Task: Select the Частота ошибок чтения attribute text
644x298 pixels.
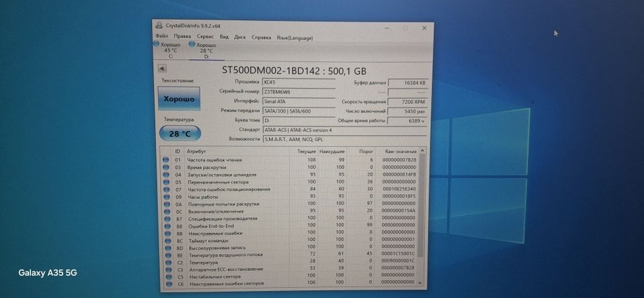Action: pyautogui.click(x=215, y=160)
